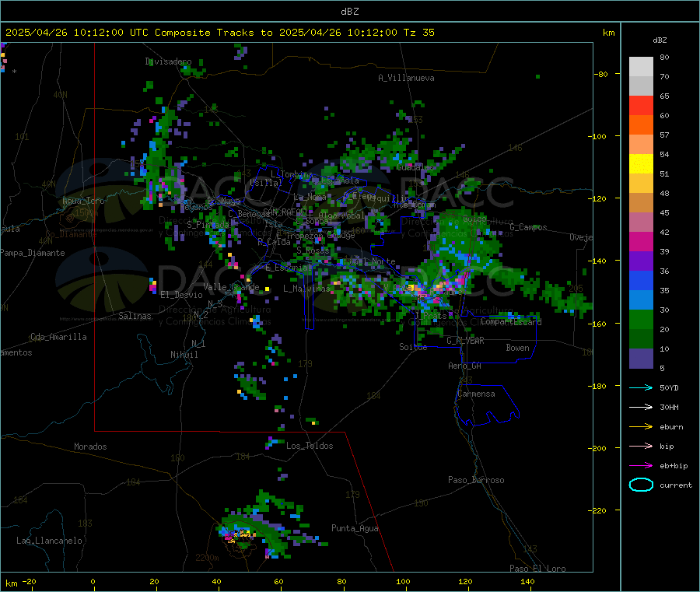Click the Guadales map label
Viewport: 700px width, 592px height.
(x=415, y=167)
